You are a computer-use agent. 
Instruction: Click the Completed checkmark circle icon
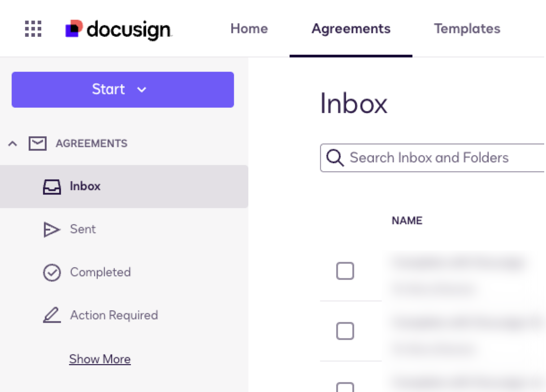click(x=52, y=273)
